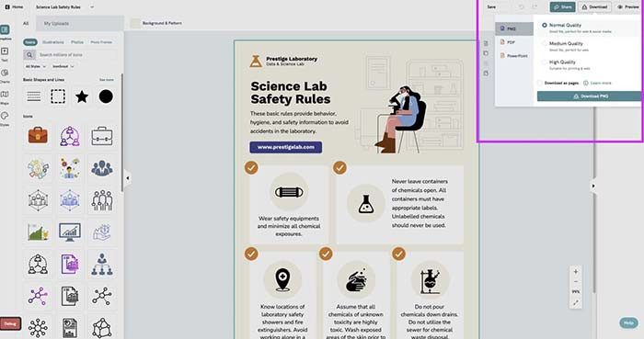Add the horizontal lines shape
Image resolution: width=644 pixels, height=339 pixels.
[x=34, y=96]
